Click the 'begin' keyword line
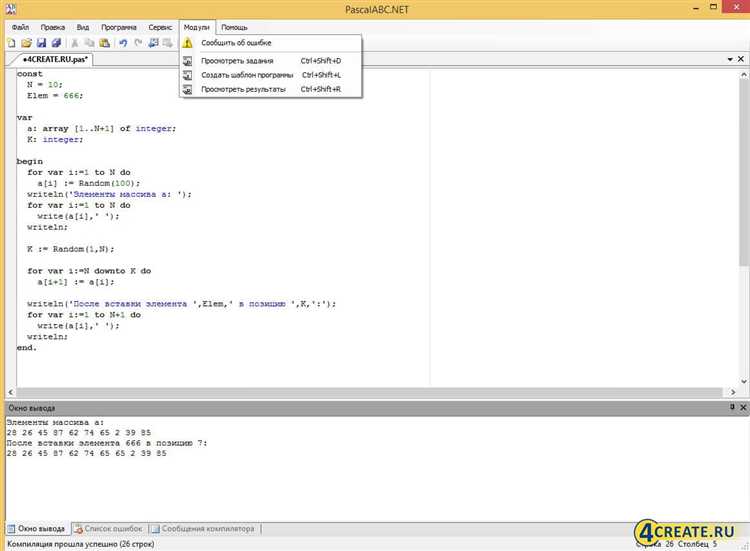Viewport: 750px width, 551px height. pos(30,162)
